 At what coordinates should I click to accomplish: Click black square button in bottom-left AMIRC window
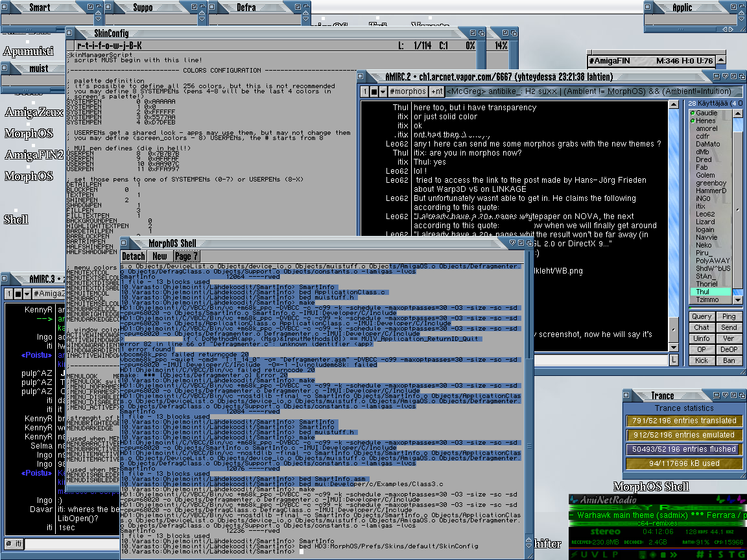[x=18, y=294]
